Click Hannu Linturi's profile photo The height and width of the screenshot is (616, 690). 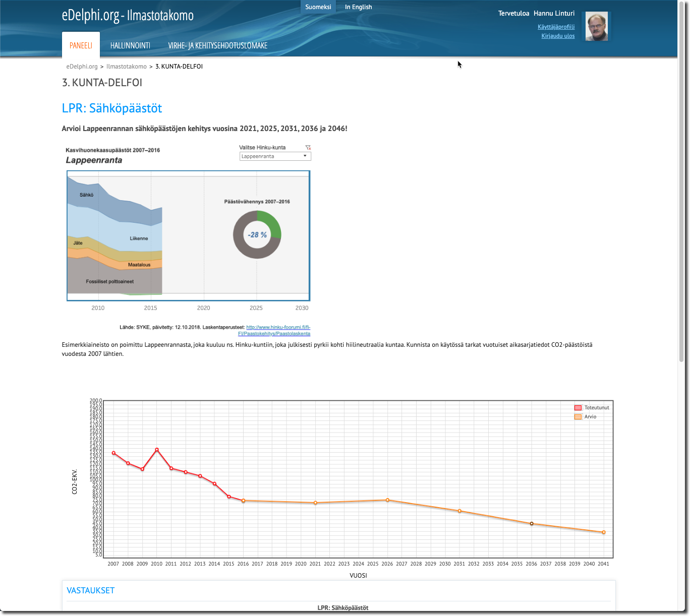[596, 27]
